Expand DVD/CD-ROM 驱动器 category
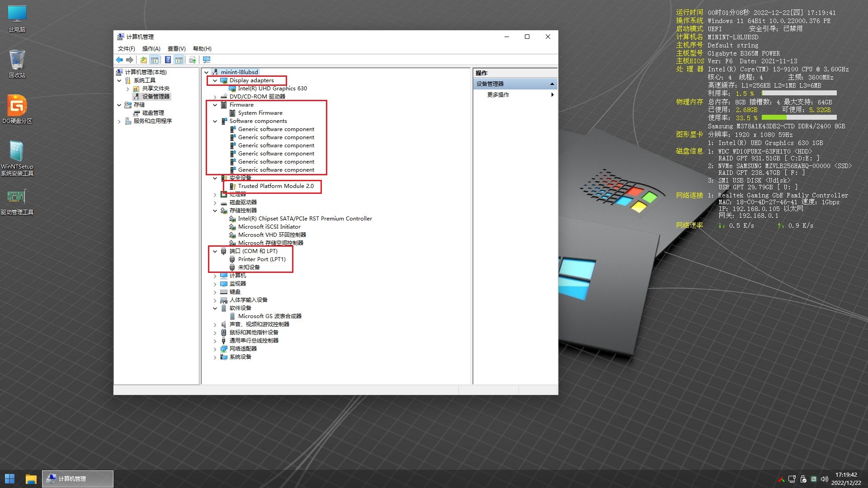The width and height of the screenshot is (868, 488). 215,97
